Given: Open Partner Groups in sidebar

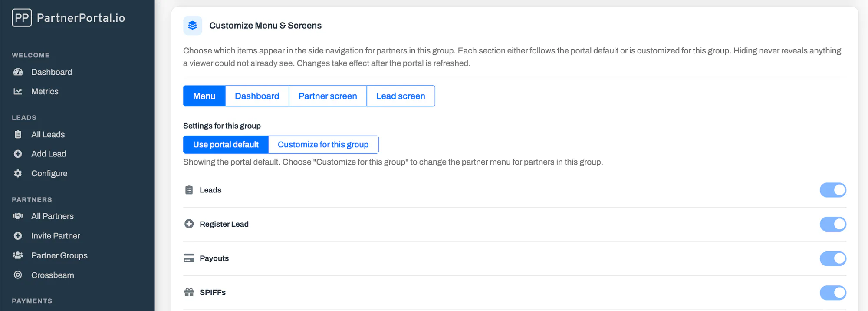Looking at the screenshot, I should [59, 255].
